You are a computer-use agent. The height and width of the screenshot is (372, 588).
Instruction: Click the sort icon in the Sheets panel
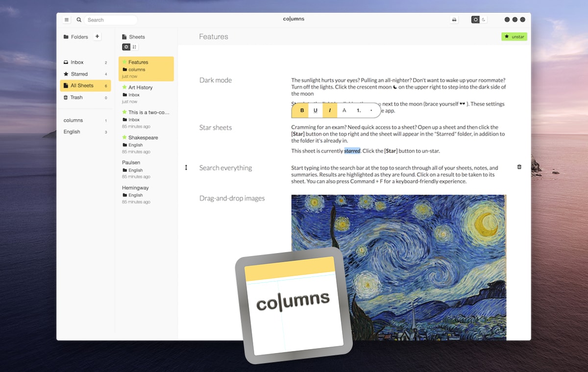click(x=134, y=46)
